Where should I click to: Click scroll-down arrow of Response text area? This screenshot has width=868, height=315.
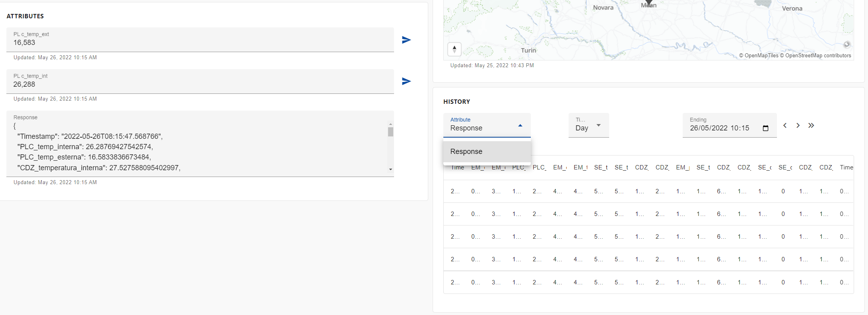pos(390,169)
